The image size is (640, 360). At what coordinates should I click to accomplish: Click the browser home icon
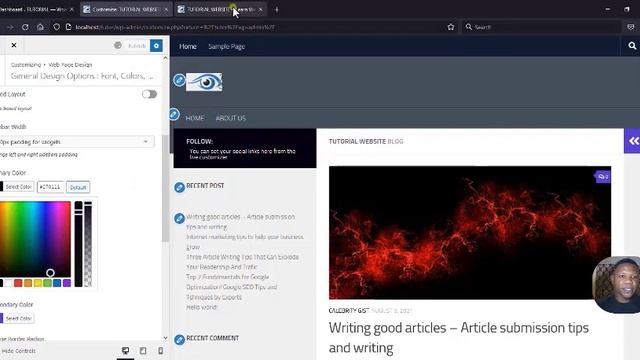click(x=40, y=27)
